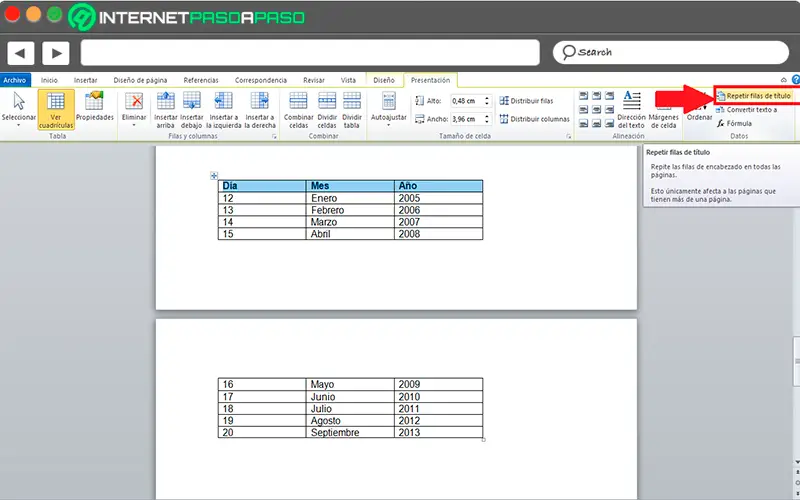800x500 pixels.
Task: Click the Día header cell
Action: click(262, 186)
